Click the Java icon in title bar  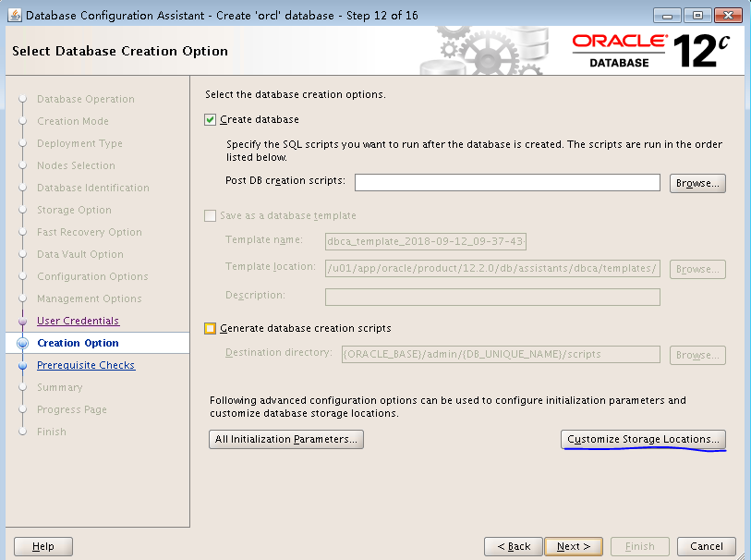[15, 16]
